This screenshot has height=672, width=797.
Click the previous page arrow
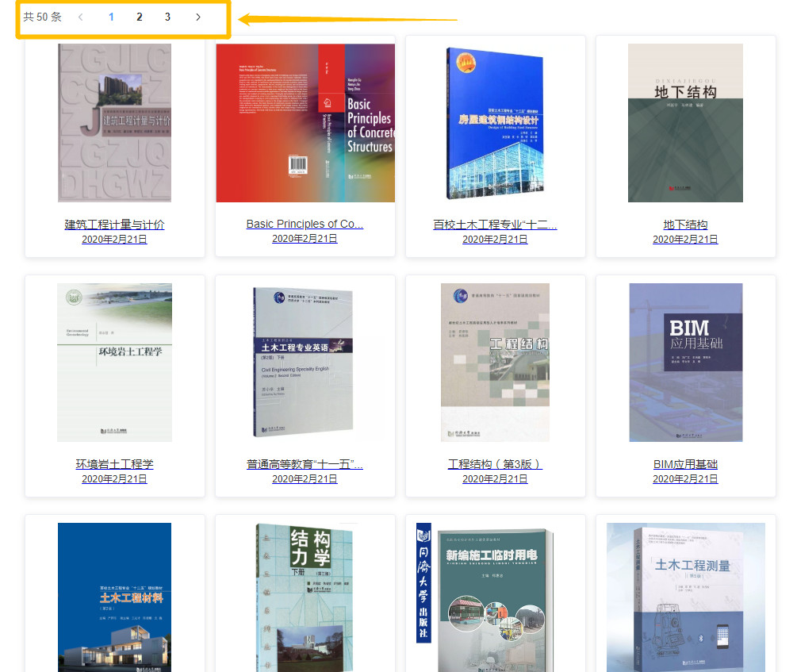point(80,17)
